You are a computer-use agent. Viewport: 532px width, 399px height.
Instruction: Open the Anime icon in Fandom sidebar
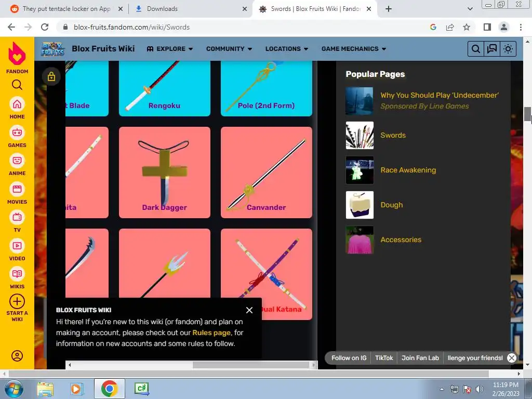click(x=17, y=161)
